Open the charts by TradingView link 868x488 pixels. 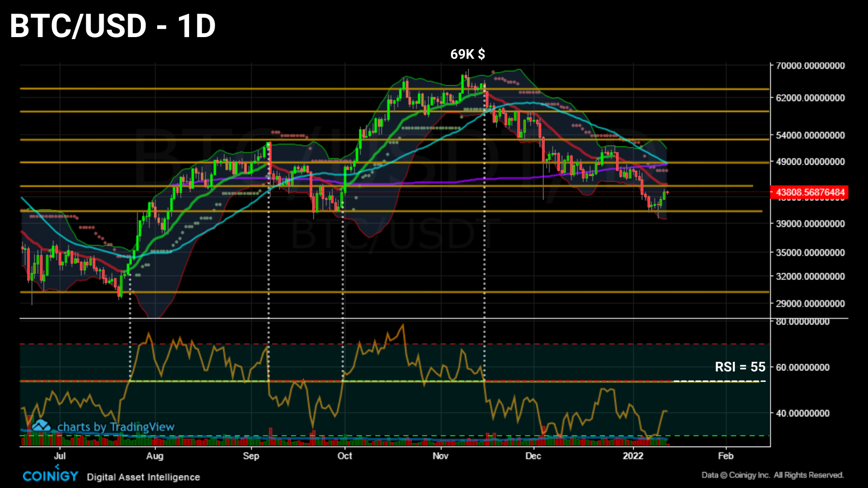point(115,427)
